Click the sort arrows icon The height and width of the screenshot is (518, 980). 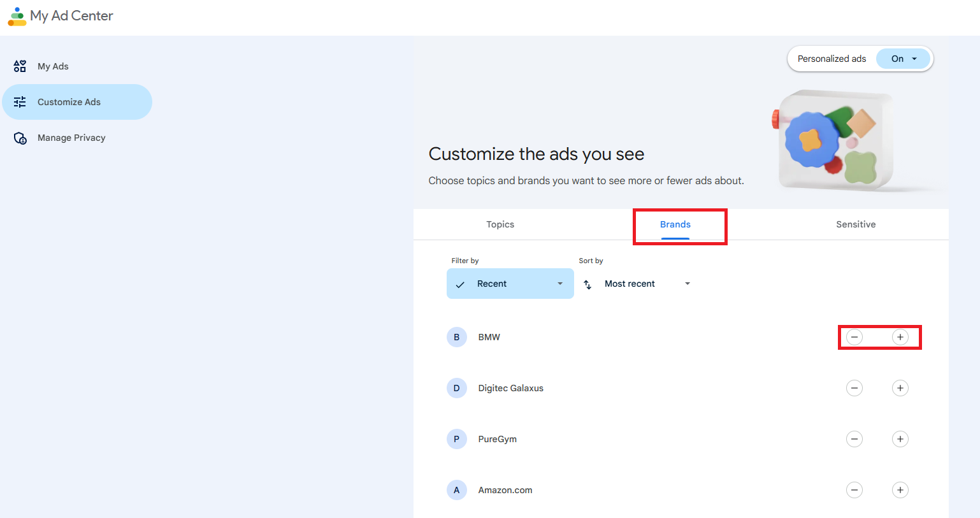587,284
